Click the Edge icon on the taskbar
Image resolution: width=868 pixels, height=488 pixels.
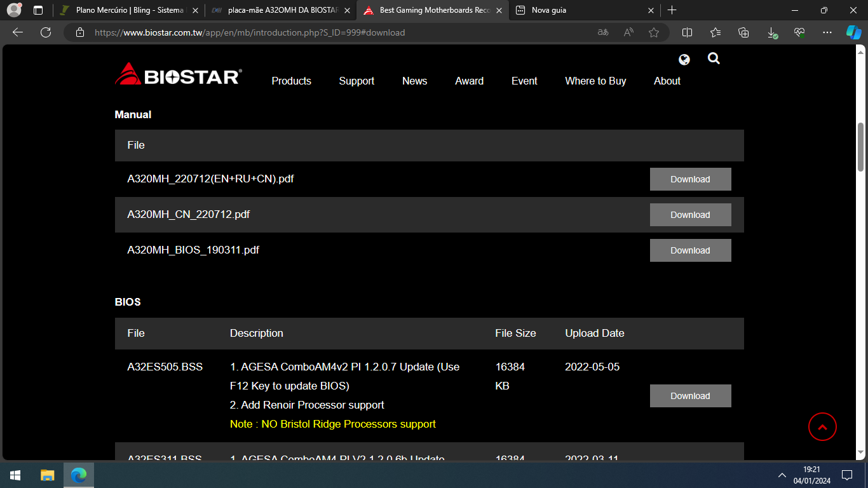click(x=79, y=475)
